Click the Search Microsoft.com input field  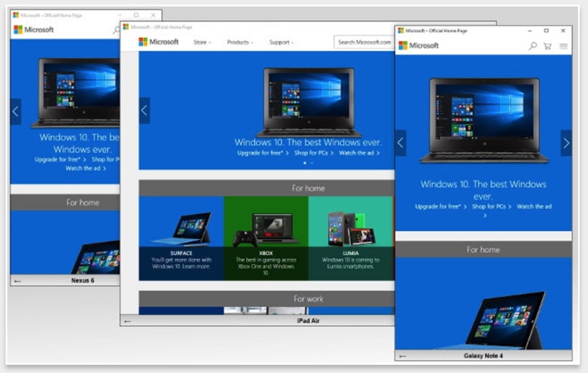click(363, 42)
